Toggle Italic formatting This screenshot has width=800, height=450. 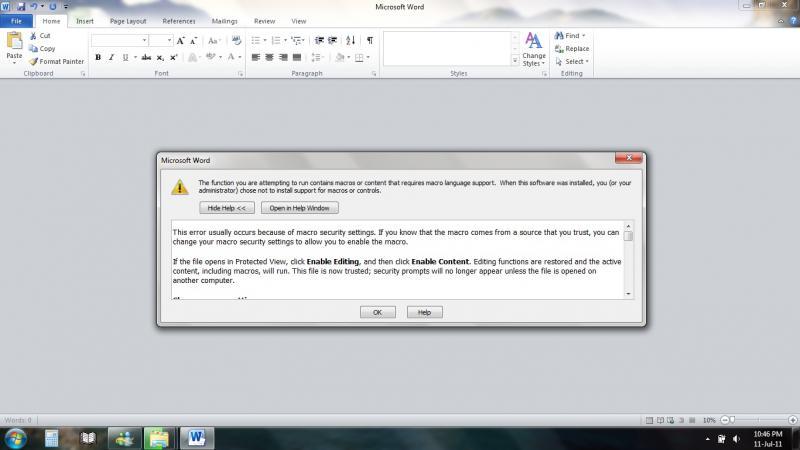pyautogui.click(x=111, y=57)
